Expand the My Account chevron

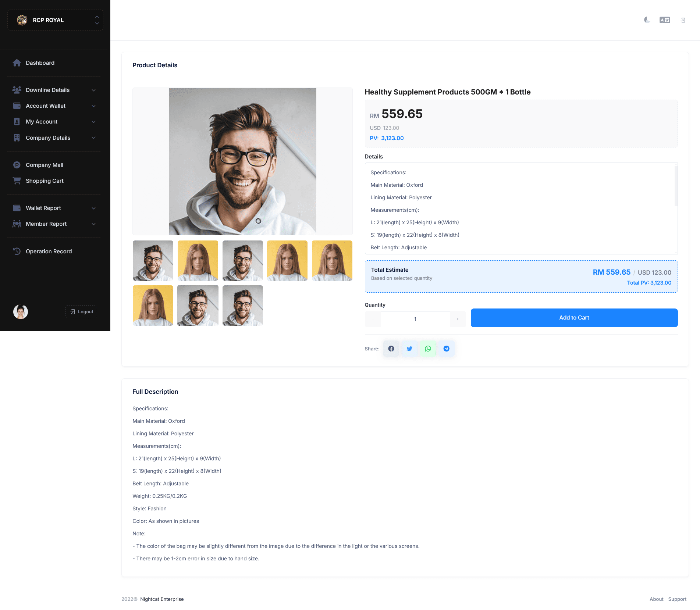93,122
